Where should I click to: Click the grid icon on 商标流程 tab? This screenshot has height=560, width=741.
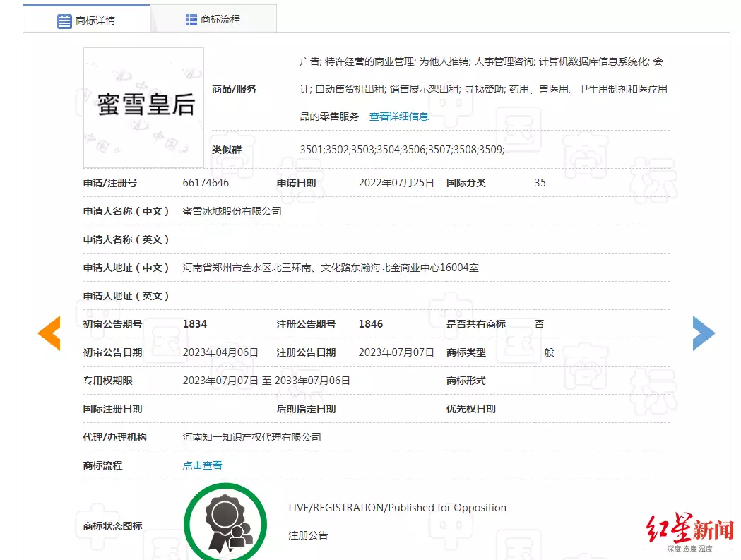click(191, 20)
